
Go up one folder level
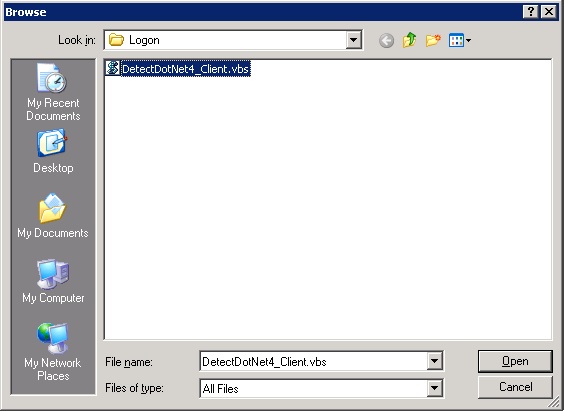click(x=410, y=40)
